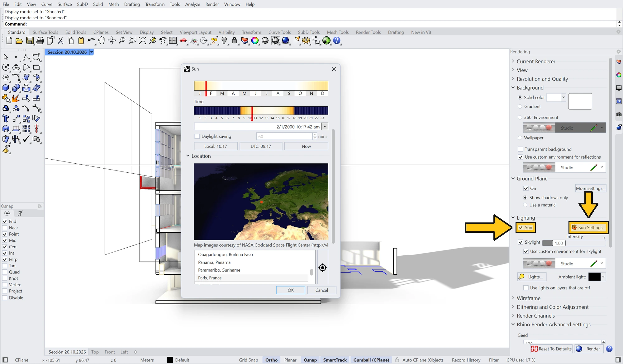This screenshot has height=364, width=623.
Task: Open the Ambient light color dropdown
Action: (603, 277)
